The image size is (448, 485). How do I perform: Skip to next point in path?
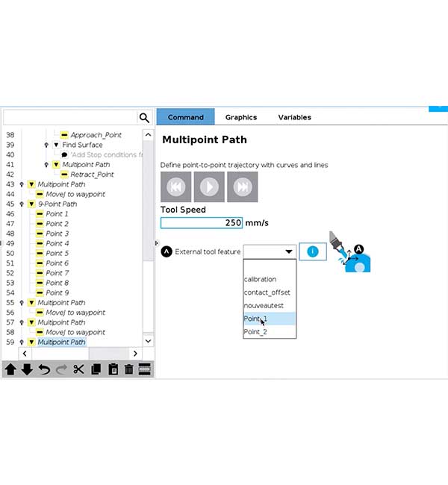click(243, 187)
